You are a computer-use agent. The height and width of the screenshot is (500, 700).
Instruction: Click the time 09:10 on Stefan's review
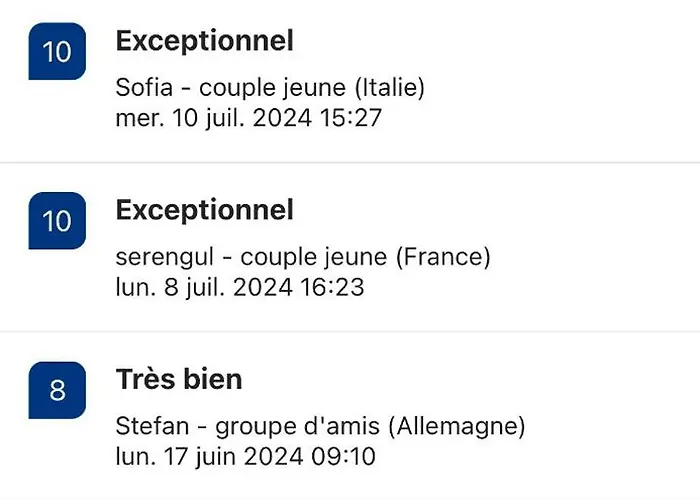349,457
